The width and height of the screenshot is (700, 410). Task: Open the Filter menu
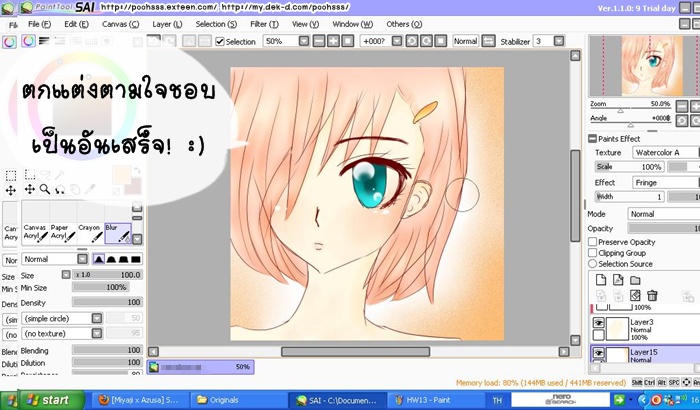(264, 24)
